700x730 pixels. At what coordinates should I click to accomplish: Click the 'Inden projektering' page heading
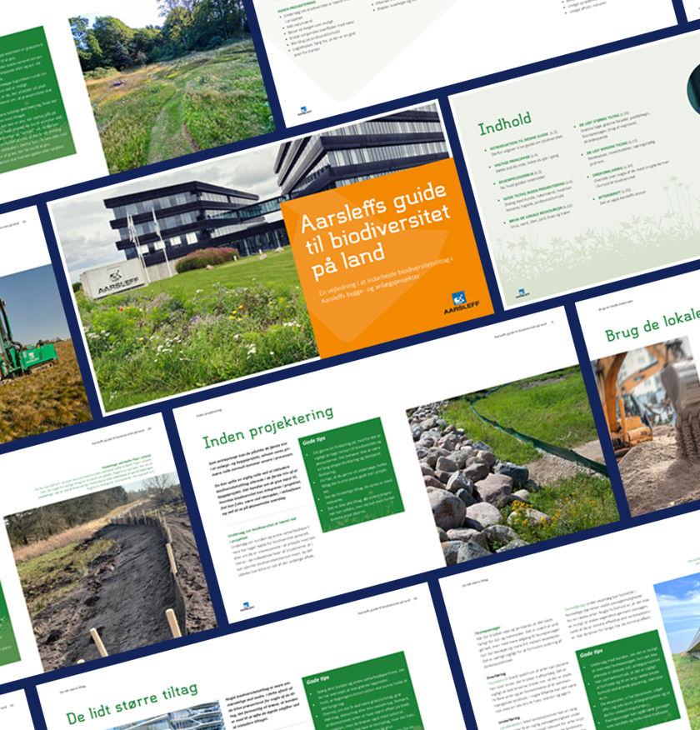268,427
